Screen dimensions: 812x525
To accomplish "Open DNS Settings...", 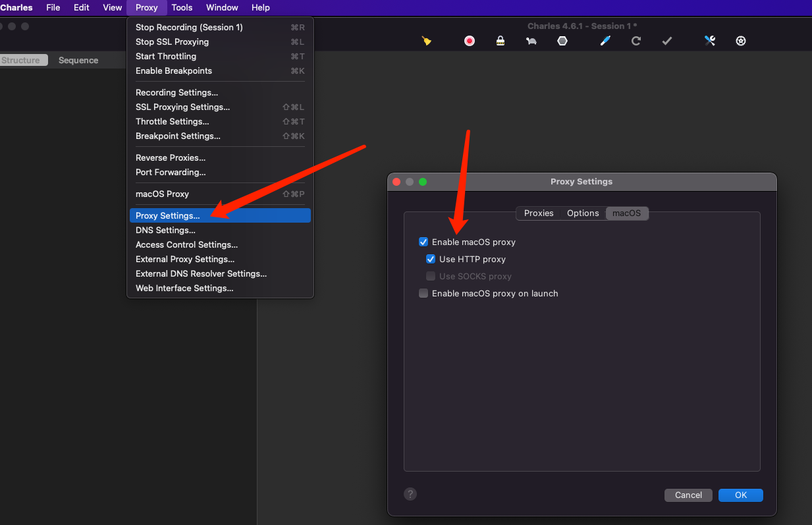I will (220, 230).
